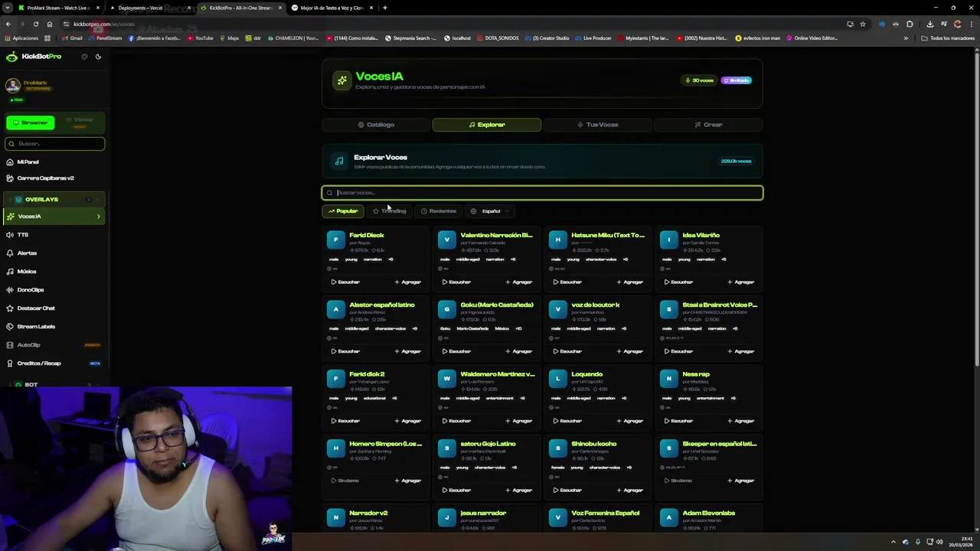Click the 30 voces badge
The height and width of the screenshot is (551, 980).
699,80
